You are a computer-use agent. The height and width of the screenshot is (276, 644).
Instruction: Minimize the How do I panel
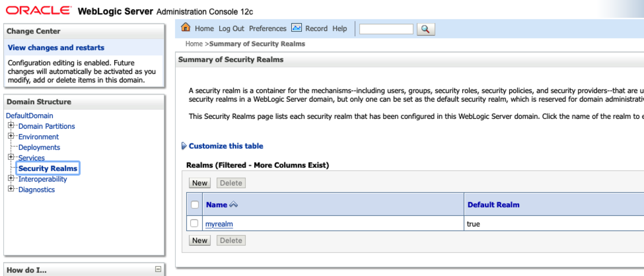[158, 269]
